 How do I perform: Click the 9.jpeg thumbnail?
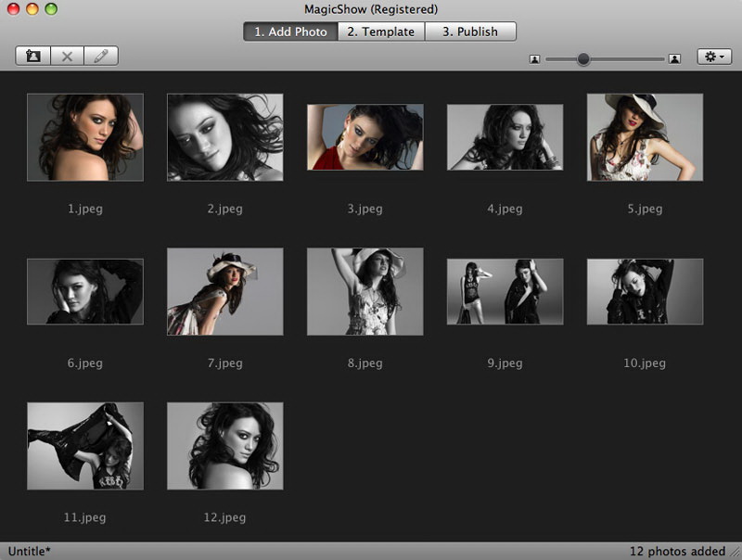coord(505,291)
